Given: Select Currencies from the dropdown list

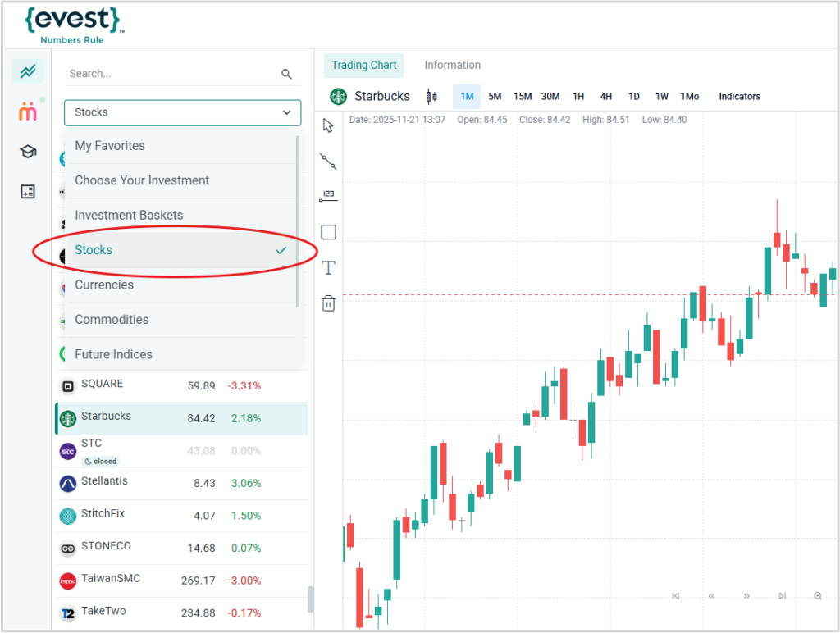Looking at the screenshot, I should coord(104,285).
